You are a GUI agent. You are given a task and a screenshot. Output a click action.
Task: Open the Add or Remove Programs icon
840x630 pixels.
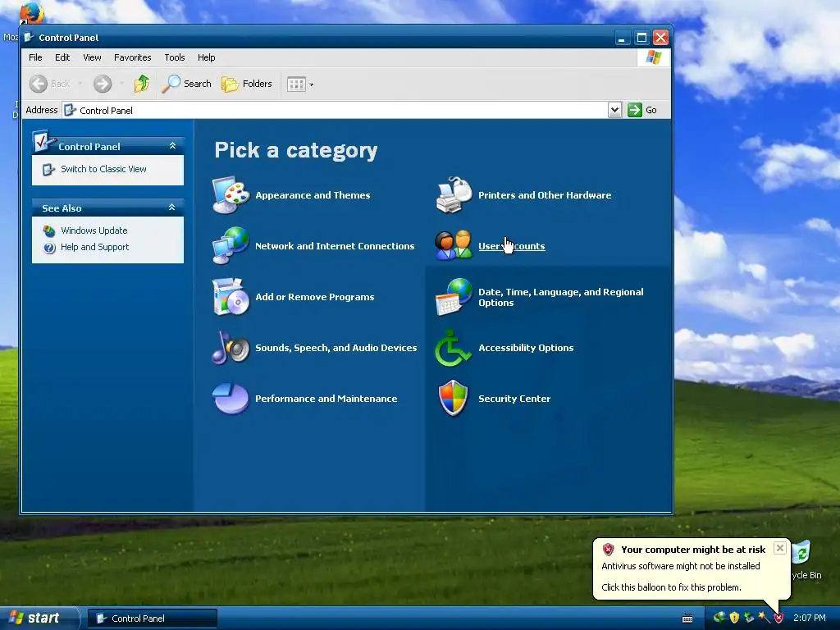click(x=231, y=296)
